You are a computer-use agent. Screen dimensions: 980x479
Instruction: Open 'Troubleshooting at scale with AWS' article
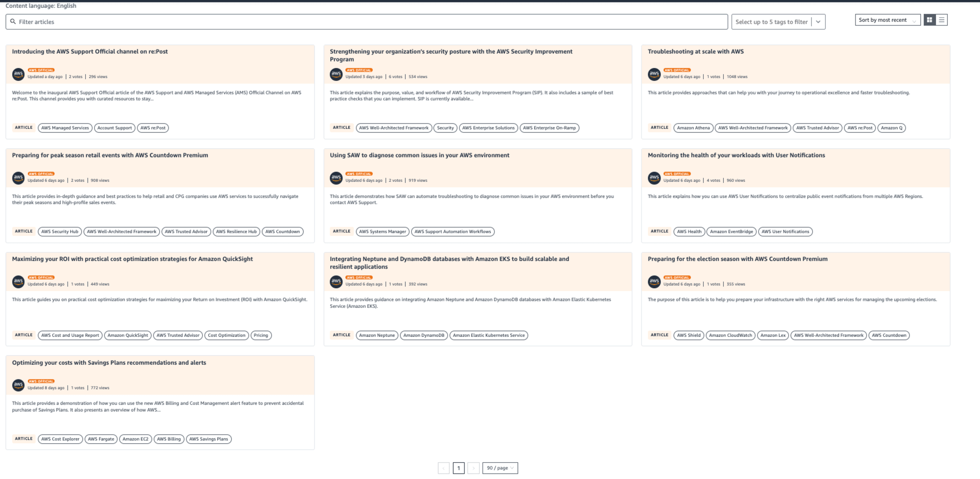click(x=696, y=51)
